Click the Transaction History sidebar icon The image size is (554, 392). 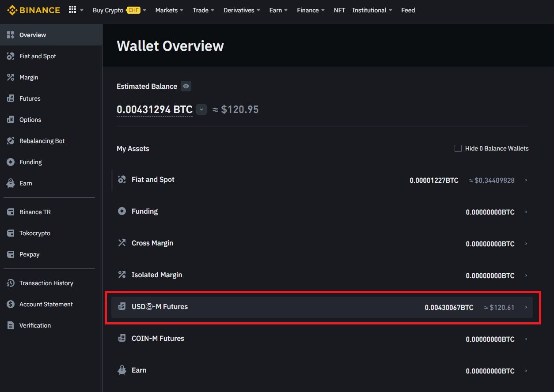click(x=11, y=283)
